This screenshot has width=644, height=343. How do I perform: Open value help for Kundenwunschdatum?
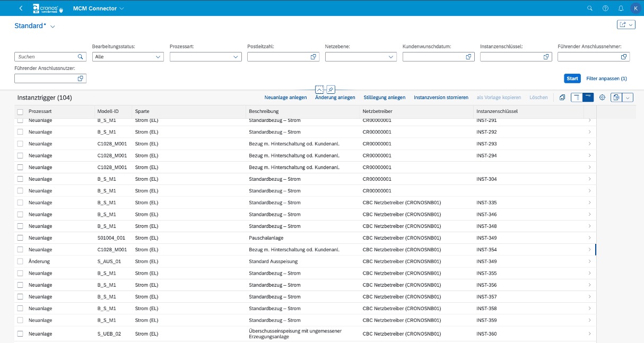click(x=468, y=57)
